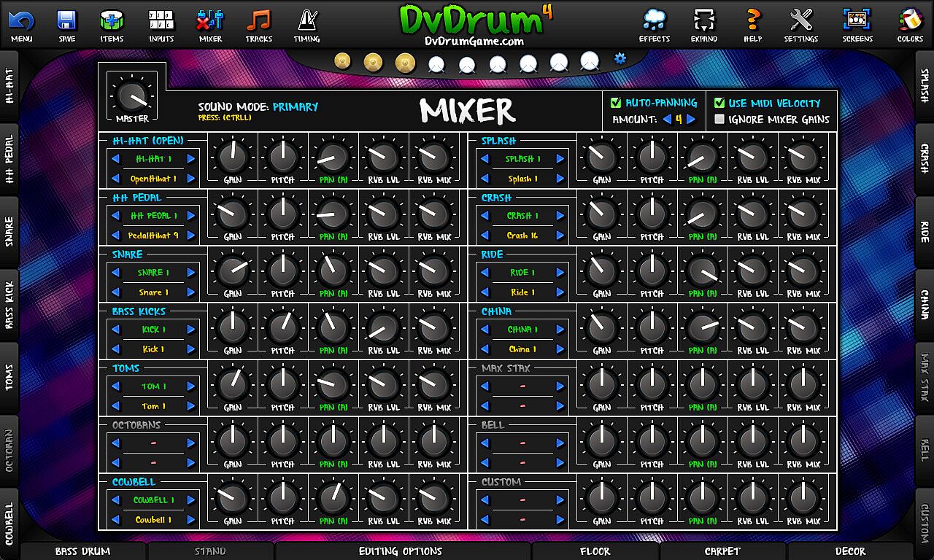934x560 pixels.
Task: Click the blue gear next to drum pads
Action: click(x=620, y=58)
